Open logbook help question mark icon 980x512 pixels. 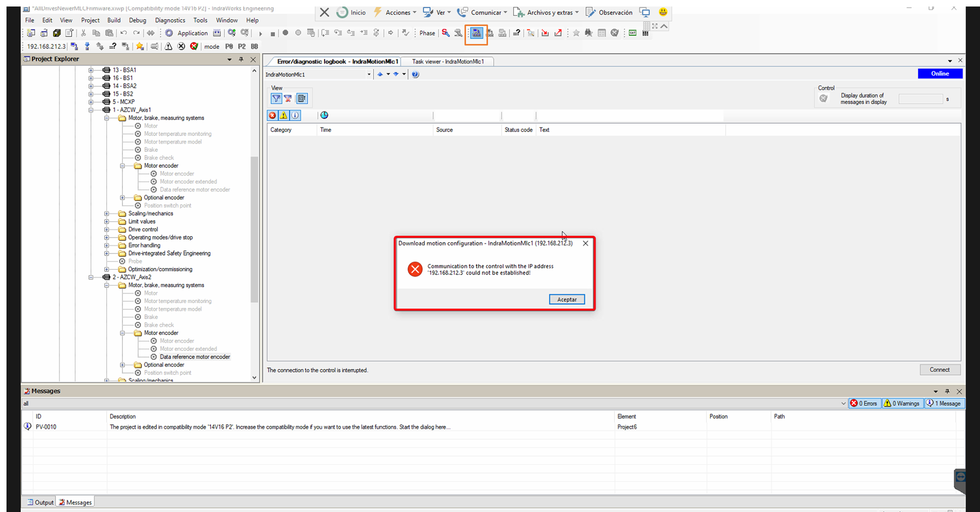pos(415,74)
